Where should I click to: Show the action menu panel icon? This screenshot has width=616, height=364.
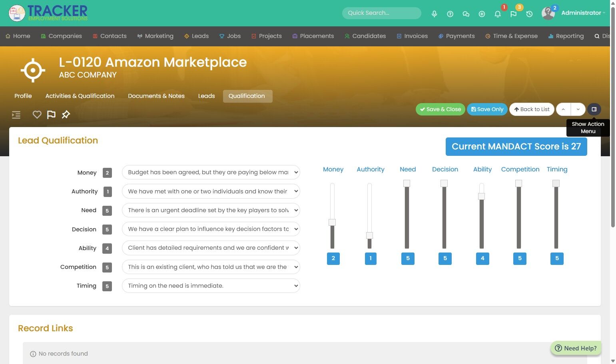pos(594,109)
